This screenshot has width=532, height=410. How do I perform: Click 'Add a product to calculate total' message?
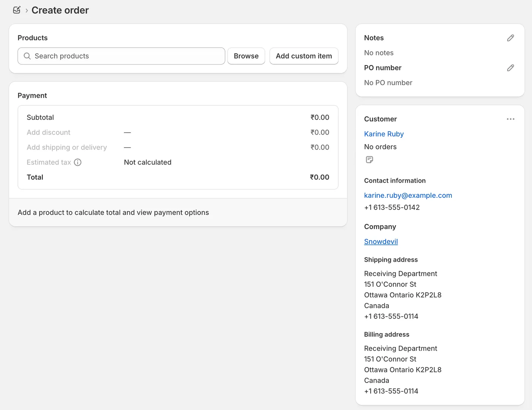113,213
